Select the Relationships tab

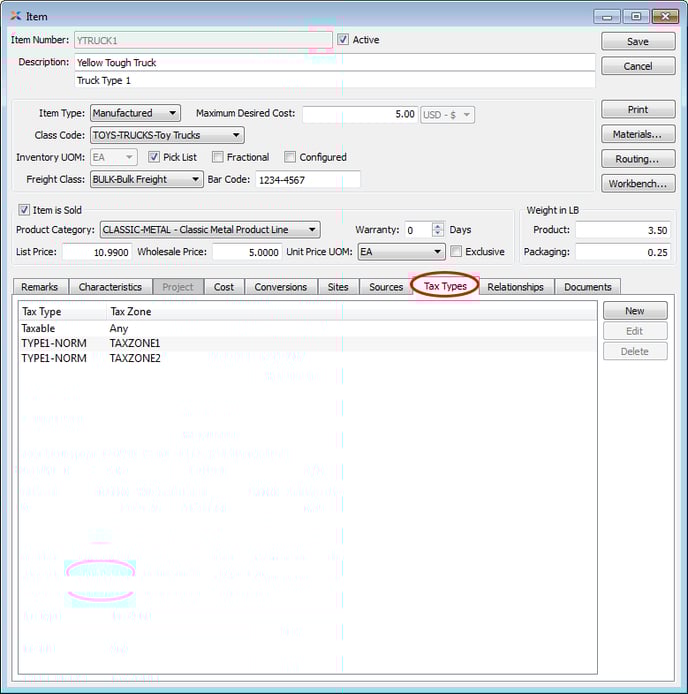(x=515, y=287)
